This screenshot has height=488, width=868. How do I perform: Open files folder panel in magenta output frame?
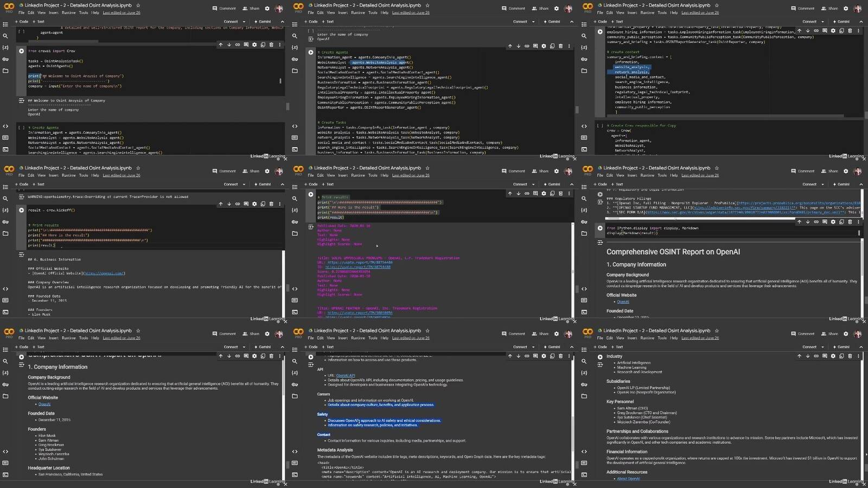[x=295, y=233]
